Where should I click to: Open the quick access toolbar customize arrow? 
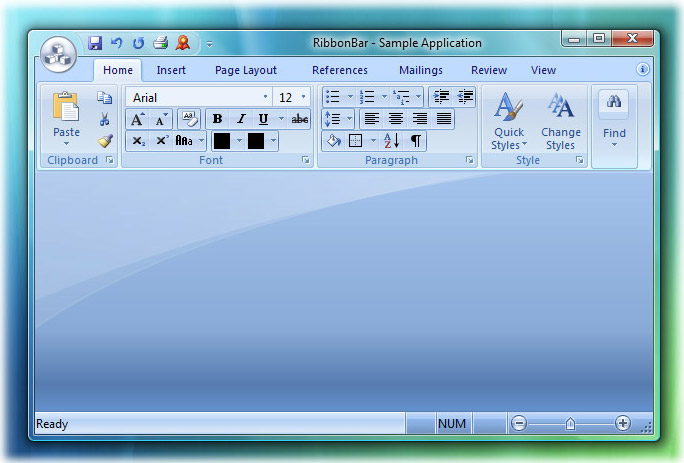[209, 44]
